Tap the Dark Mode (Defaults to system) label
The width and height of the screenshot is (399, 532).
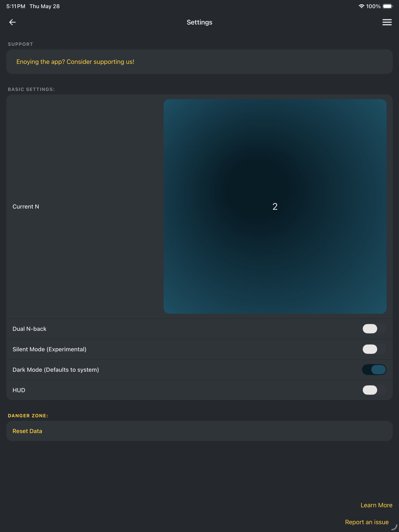pyautogui.click(x=56, y=370)
